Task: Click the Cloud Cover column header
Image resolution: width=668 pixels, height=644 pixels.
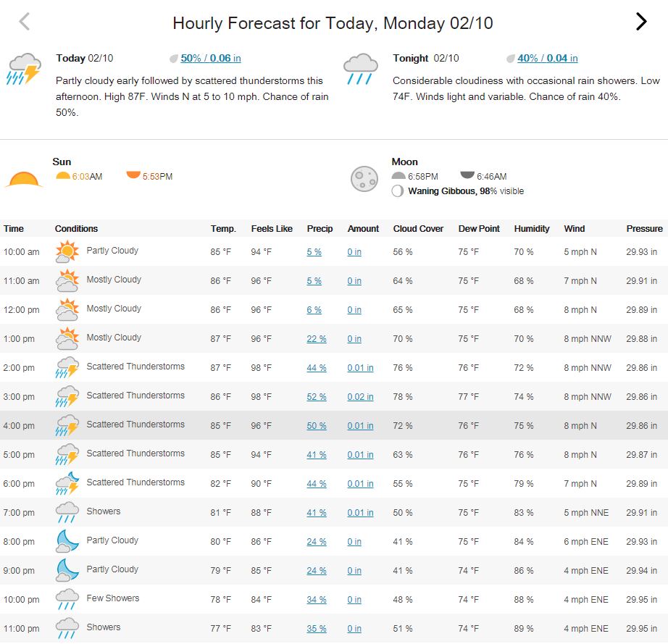Action: pyautogui.click(x=418, y=229)
